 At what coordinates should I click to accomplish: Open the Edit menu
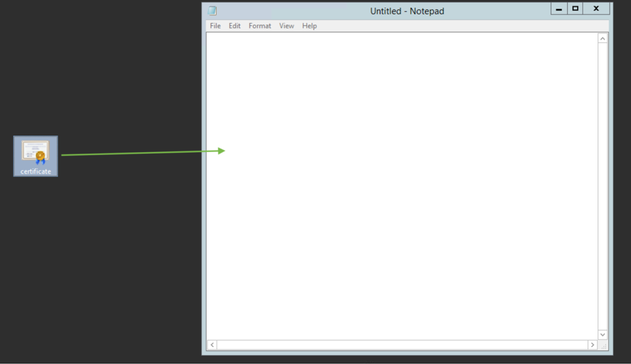pyautogui.click(x=234, y=26)
